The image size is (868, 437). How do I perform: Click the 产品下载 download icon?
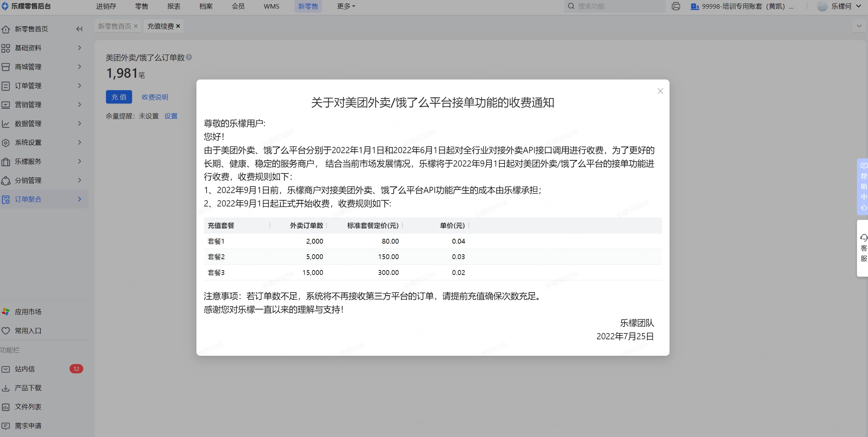pyautogui.click(x=6, y=388)
